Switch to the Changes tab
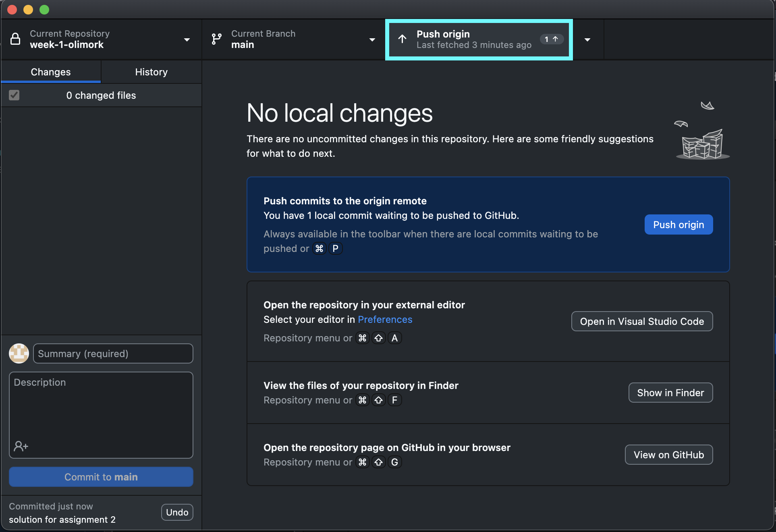Image resolution: width=776 pixels, height=532 pixels. 51,72
